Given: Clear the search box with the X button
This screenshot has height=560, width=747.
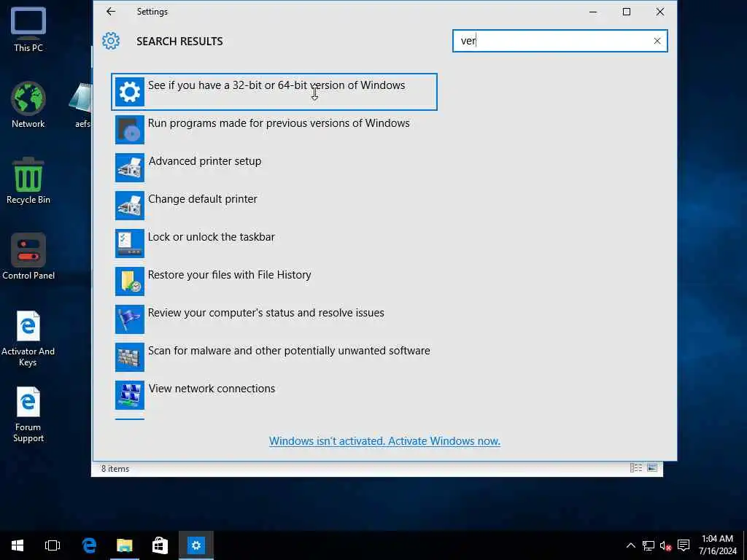Looking at the screenshot, I should coord(657,41).
